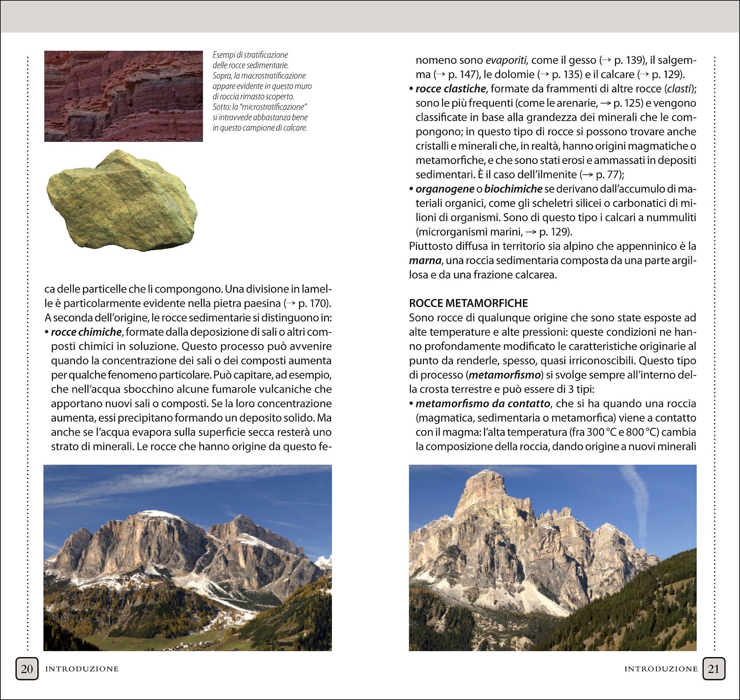The height and width of the screenshot is (700, 740).
Task: Click page number 20 badge
Action: [x=27, y=668]
